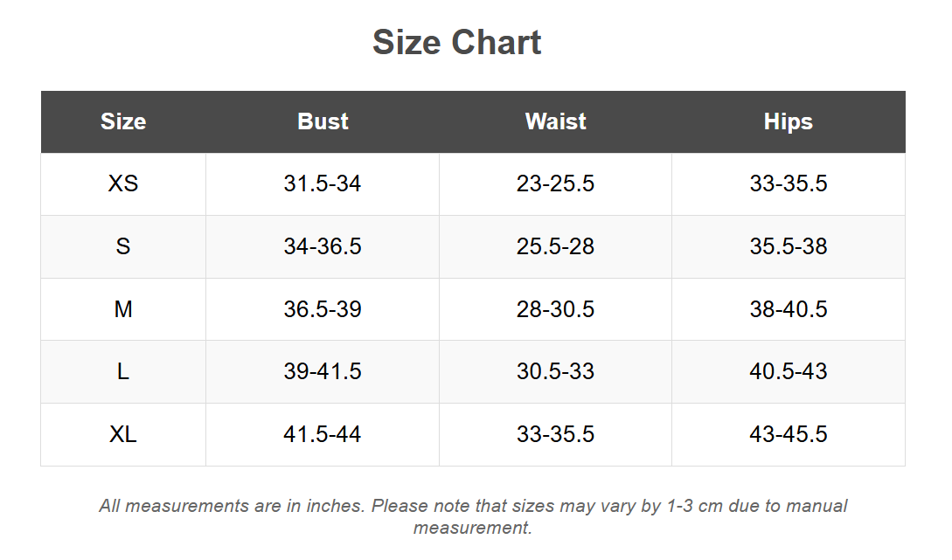Click XL waist value 33-35.5
952x560 pixels.
[x=555, y=434]
